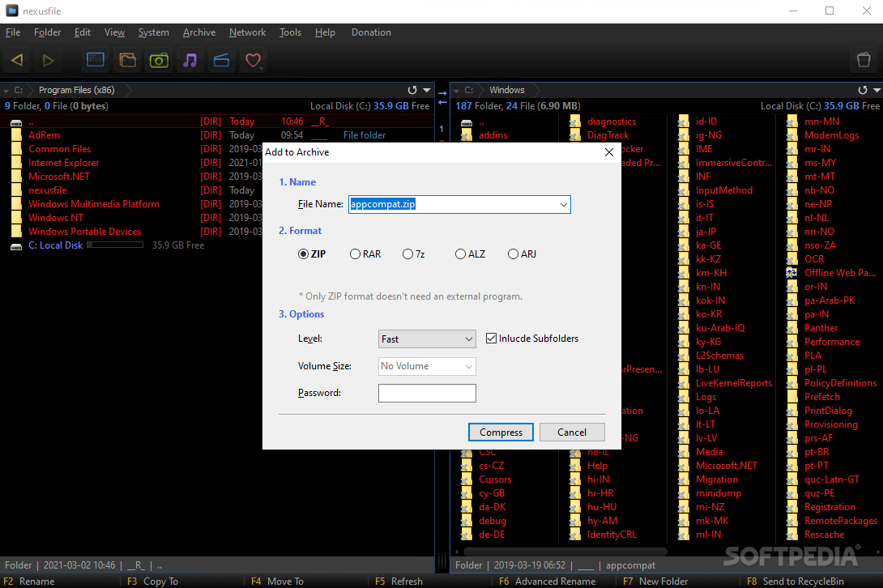This screenshot has width=883, height=588.
Task: Open the Network menu
Action: point(247,32)
